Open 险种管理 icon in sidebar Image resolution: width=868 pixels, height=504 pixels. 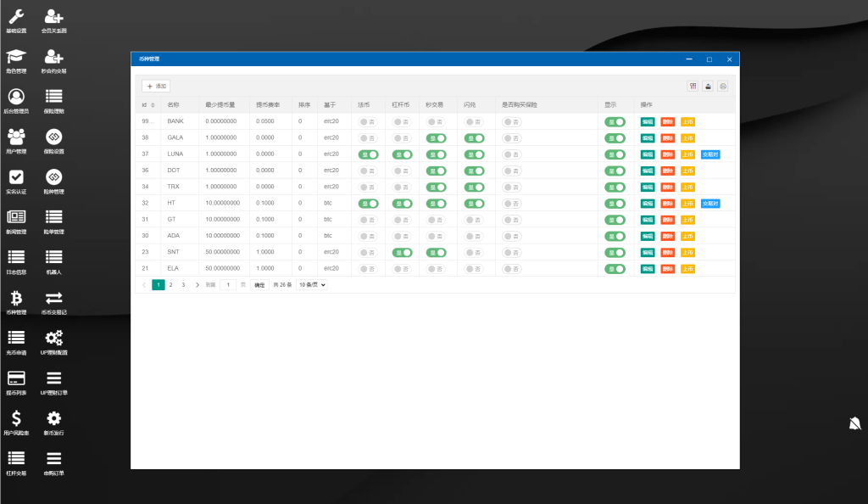point(53,177)
